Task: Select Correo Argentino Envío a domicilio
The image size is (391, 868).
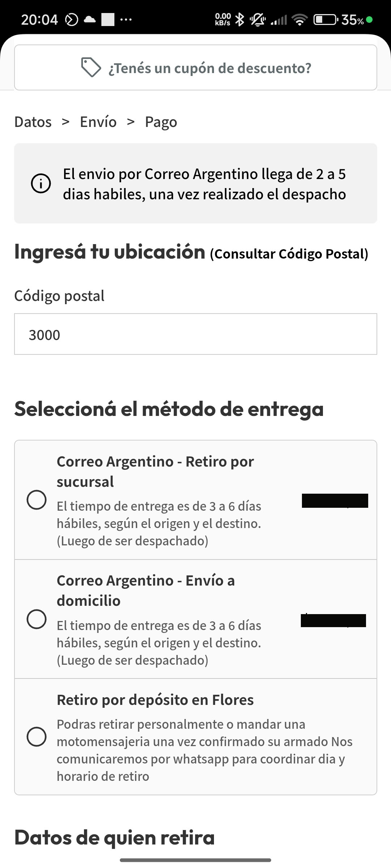Action: 37,619
